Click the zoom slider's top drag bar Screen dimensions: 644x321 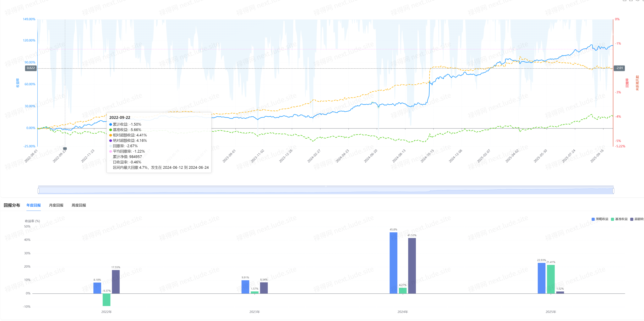tap(326, 186)
